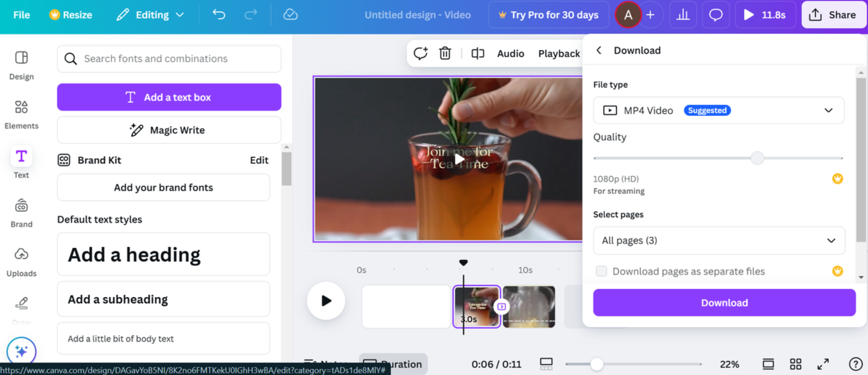Enable Download pages as separate files
Viewport: 868px width, 375px height.
point(601,271)
